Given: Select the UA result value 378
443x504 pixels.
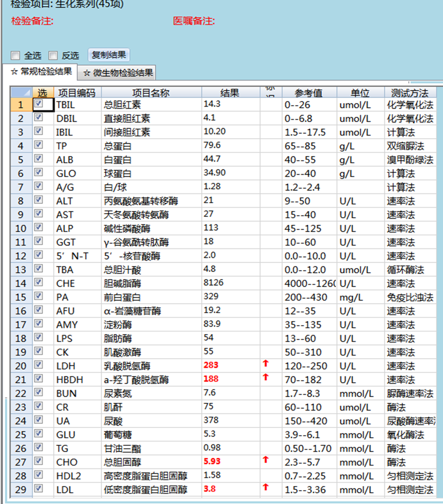Looking at the screenshot, I should [x=211, y=420].
